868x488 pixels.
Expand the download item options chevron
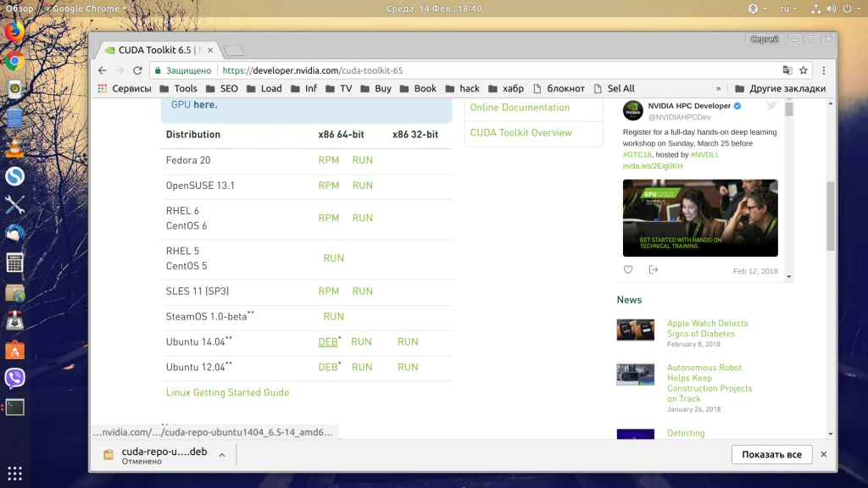coord(222,455)
